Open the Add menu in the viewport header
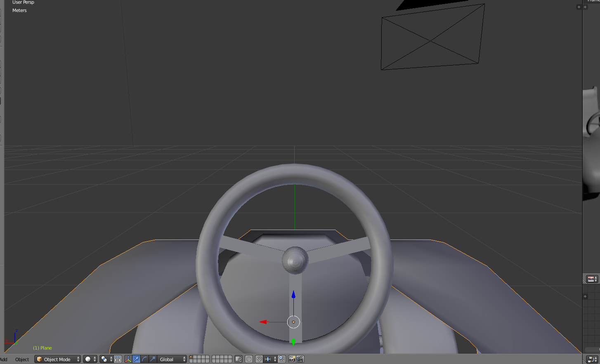This screenshot has width=600, height=364. pos(4,359)
